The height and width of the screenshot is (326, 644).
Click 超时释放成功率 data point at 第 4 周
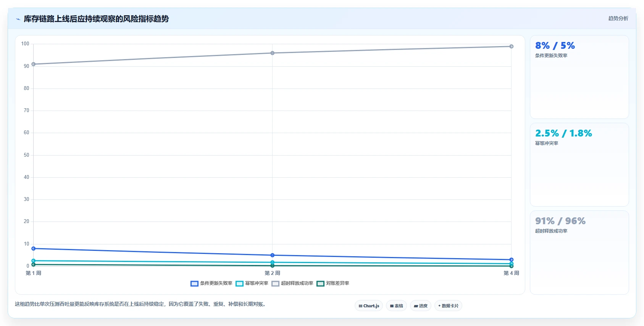[x=511, y=47]
